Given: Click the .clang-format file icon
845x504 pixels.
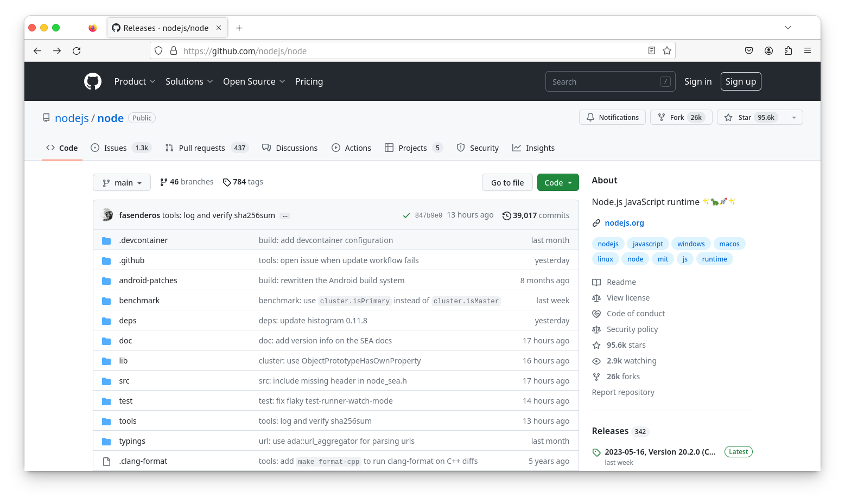Looking at the screenshot, I should [x=106, y=462].
